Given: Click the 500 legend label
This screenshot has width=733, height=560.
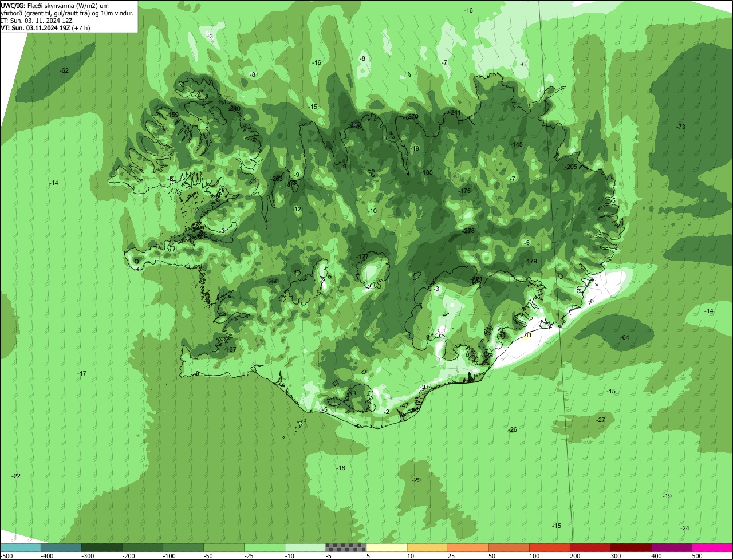Looking at the screenshot, I should coord(696,556).
